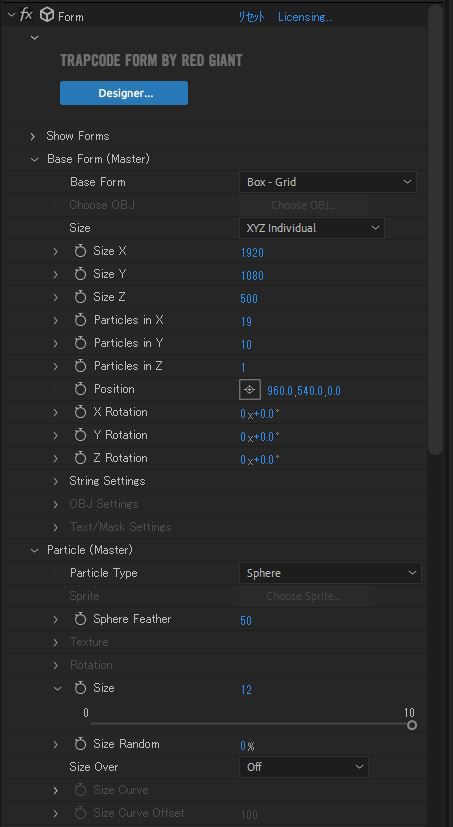
Task: Toggle particle Size stopwatch icon
Action: (80, 688)
